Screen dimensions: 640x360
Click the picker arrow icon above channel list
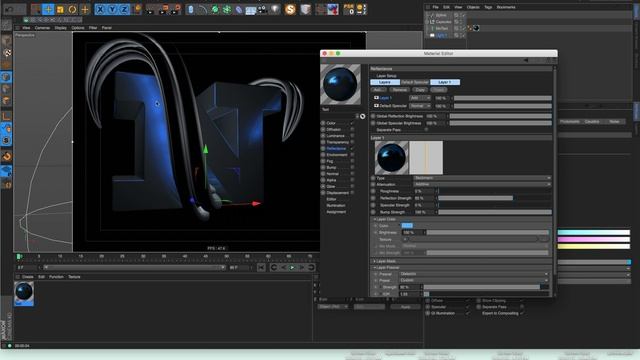pos(362,116)
